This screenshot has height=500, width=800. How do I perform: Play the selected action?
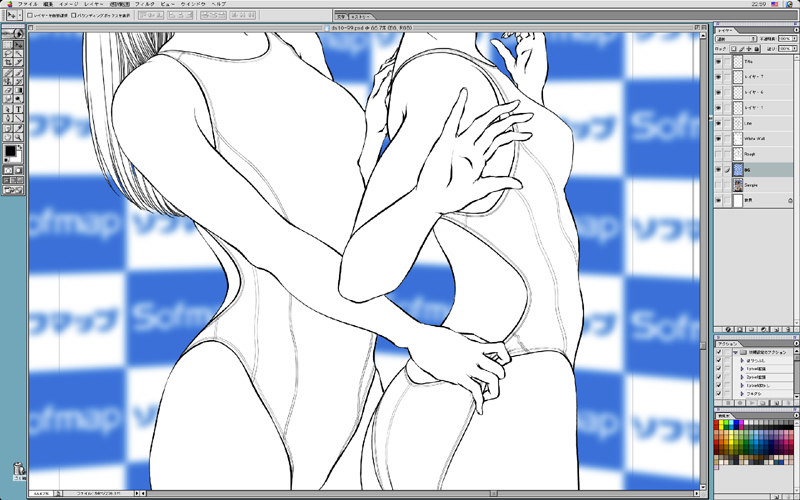(x=752, y=403)
